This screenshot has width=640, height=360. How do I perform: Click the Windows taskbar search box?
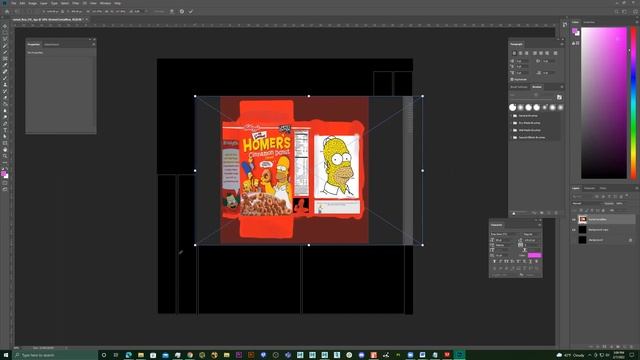pos(55,355)
